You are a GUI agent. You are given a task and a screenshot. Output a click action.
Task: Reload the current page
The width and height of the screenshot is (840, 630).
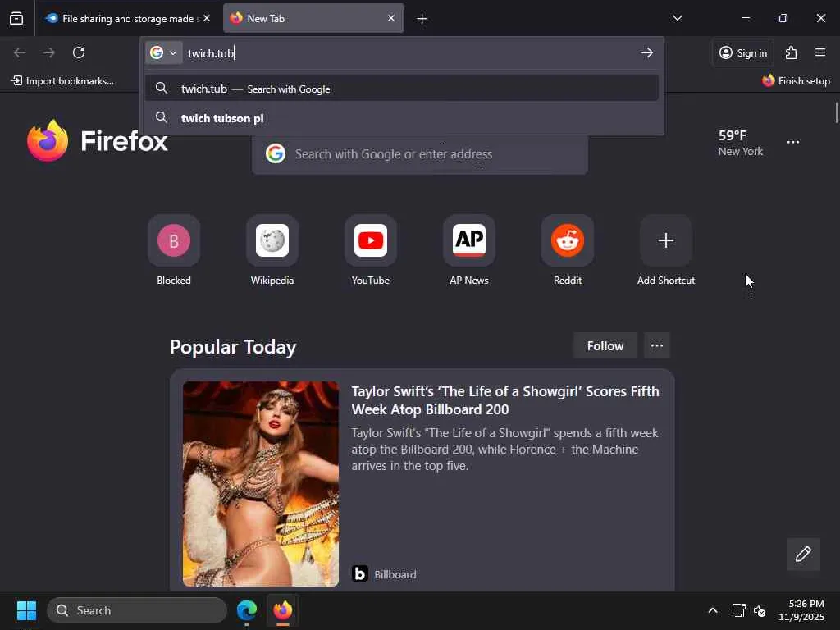tap(79, 52)
